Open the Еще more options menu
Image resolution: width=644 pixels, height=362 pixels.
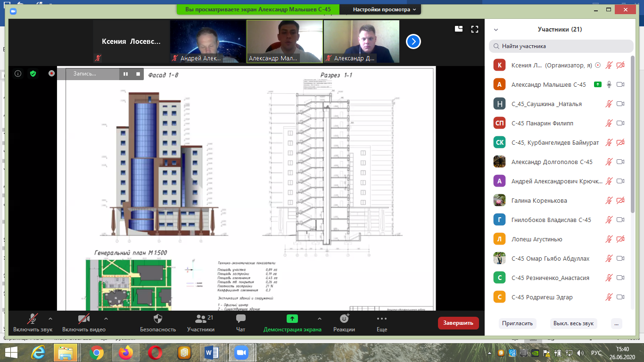(382, 323)
